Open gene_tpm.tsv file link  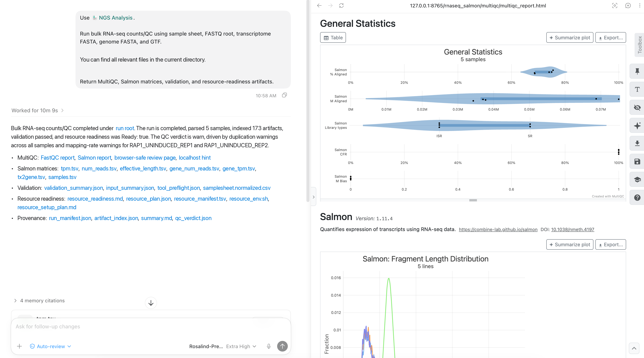(x=239, y=169)
